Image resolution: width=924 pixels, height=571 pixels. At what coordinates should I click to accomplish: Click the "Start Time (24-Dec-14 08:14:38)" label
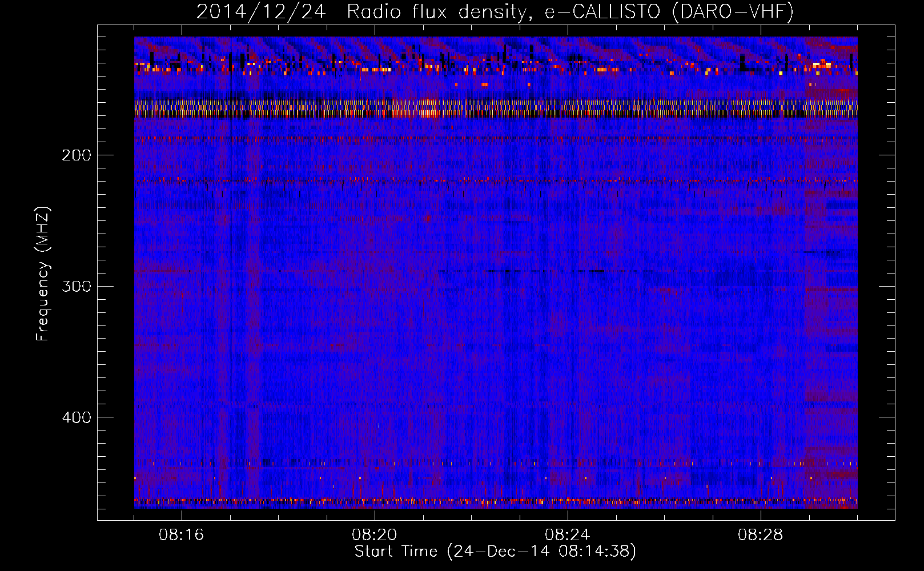495,552
